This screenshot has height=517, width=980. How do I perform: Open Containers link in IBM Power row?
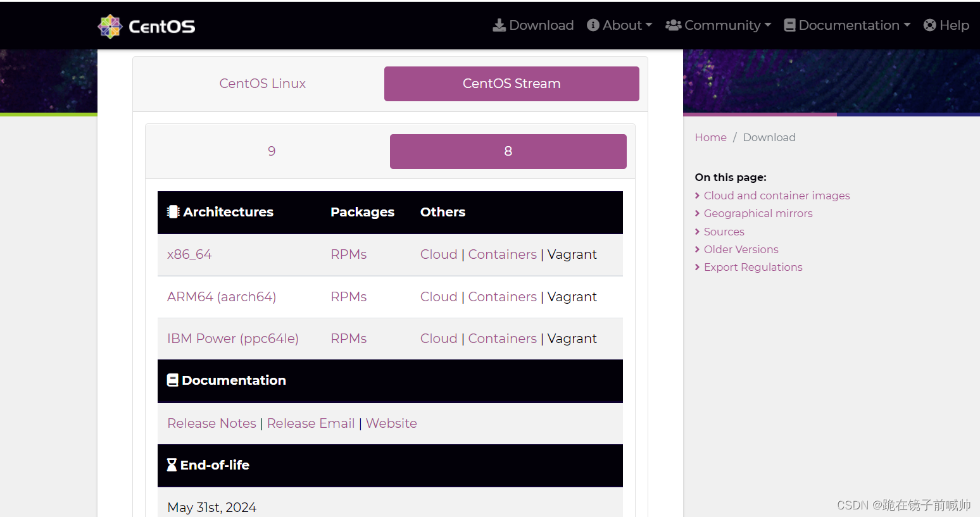tap(503, 339)
